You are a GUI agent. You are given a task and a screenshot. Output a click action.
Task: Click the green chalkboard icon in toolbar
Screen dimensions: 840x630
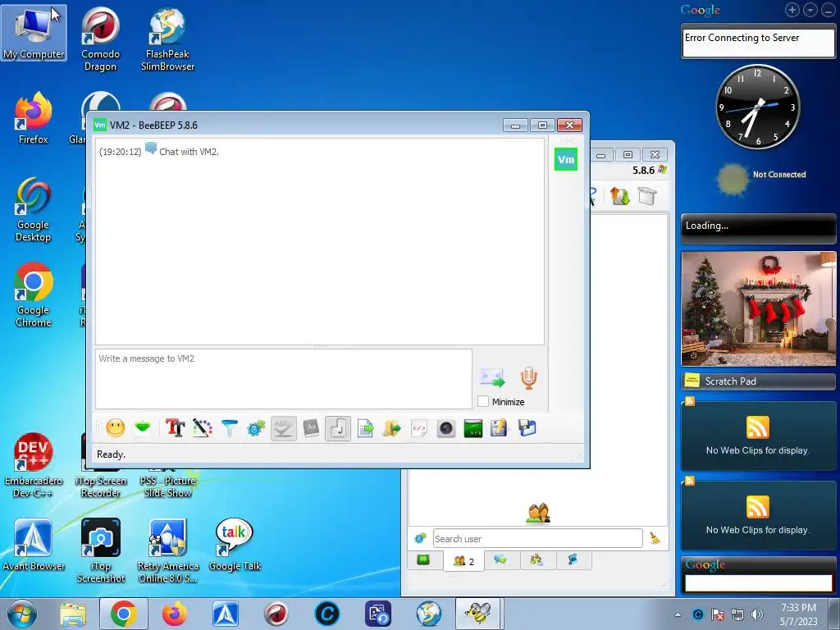(472, 428)
